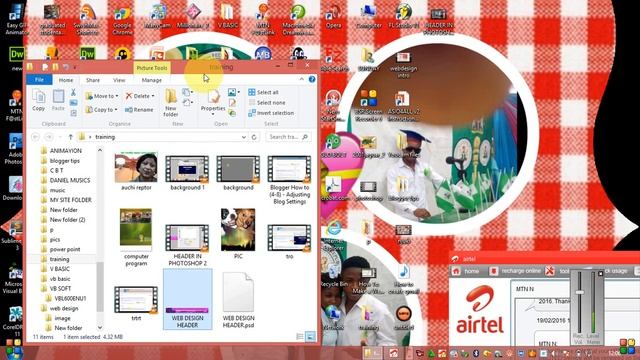640x360 pixels.
Task: Select the background 1 video file
Action: 187,173
